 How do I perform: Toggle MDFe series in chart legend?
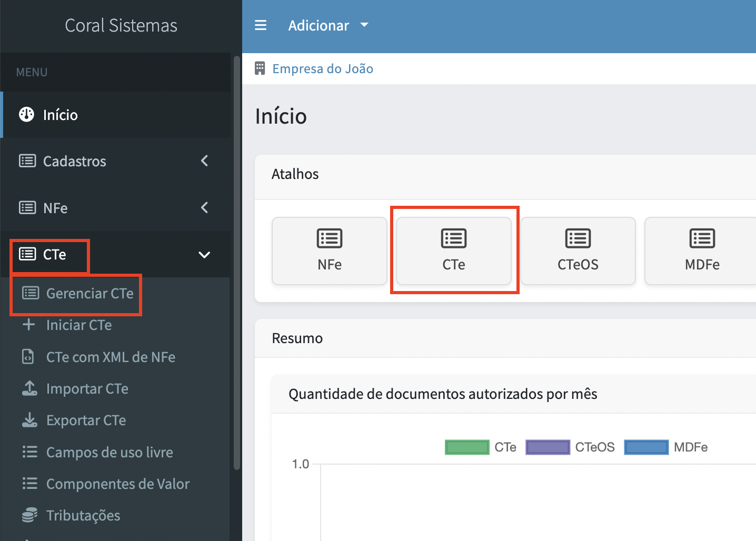click(666, 447)
